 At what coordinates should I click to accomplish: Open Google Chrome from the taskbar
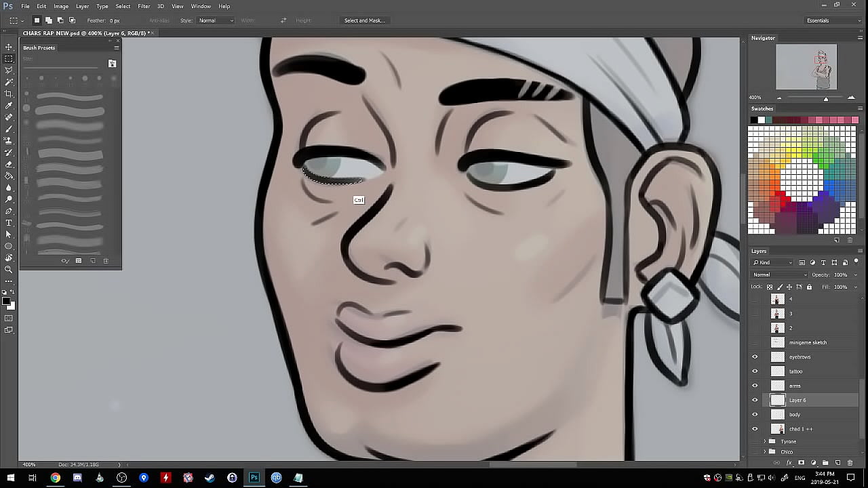click(x=55, y=478)
